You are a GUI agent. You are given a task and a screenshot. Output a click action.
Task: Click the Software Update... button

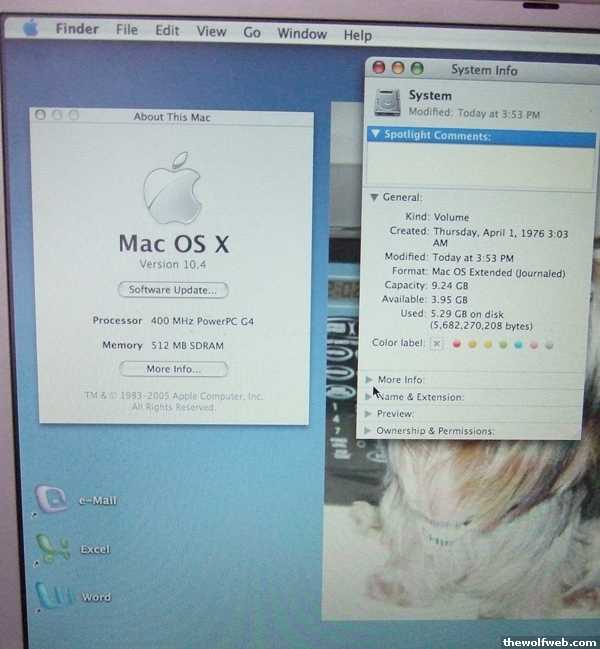172,290
